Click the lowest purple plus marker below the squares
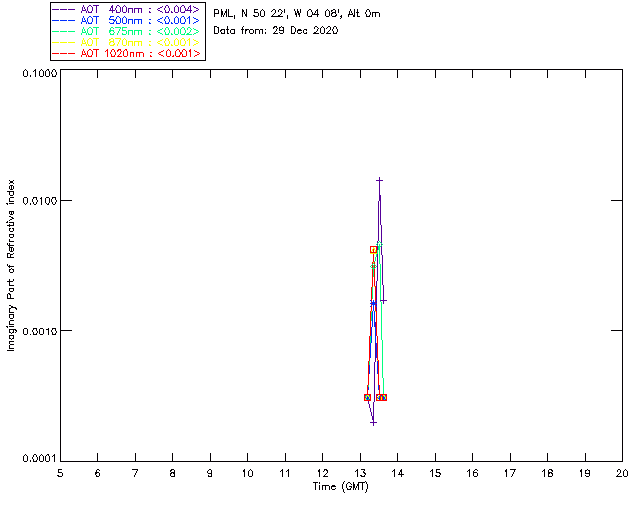The image size is (640, 512). [373, 423]
